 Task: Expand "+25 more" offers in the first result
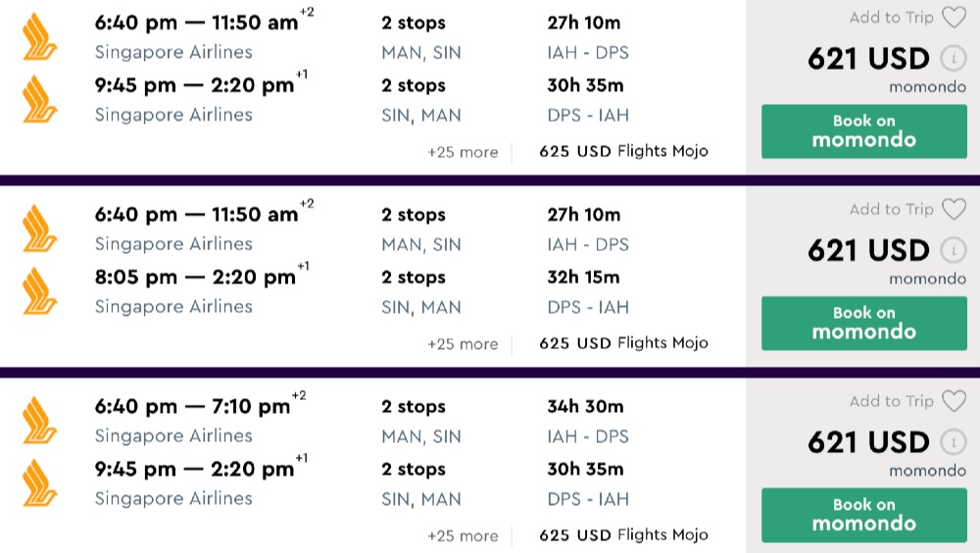(x=463, y=152)
